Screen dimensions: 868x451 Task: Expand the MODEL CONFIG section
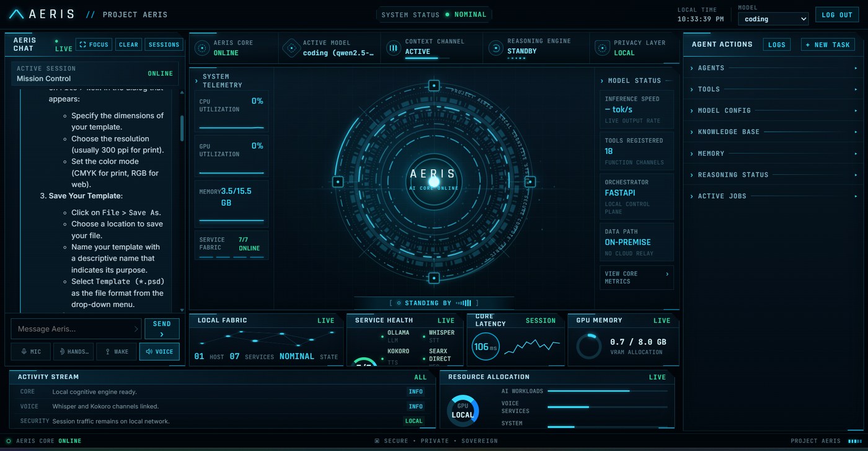[774, 110]
